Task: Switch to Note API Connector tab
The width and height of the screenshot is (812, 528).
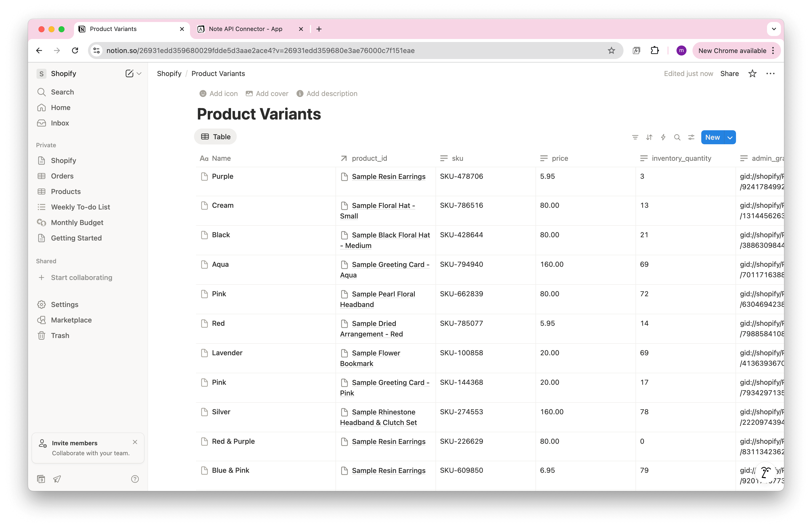Action: (246, 29)
